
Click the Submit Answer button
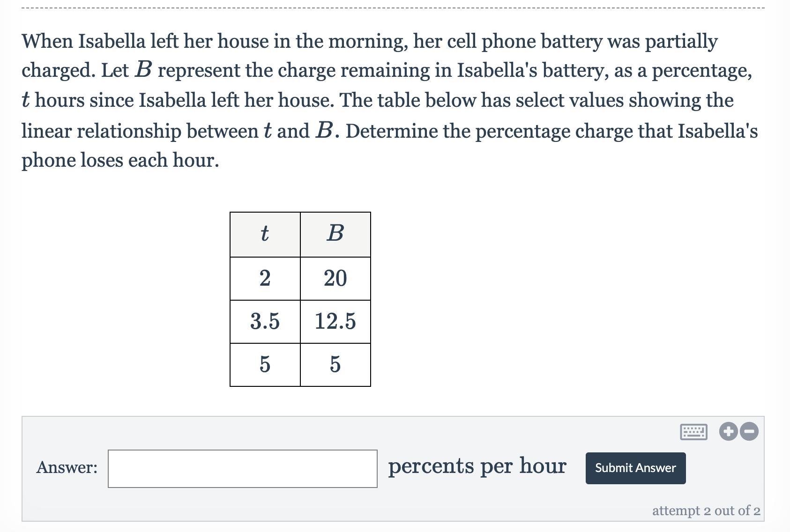pos(635,468)
